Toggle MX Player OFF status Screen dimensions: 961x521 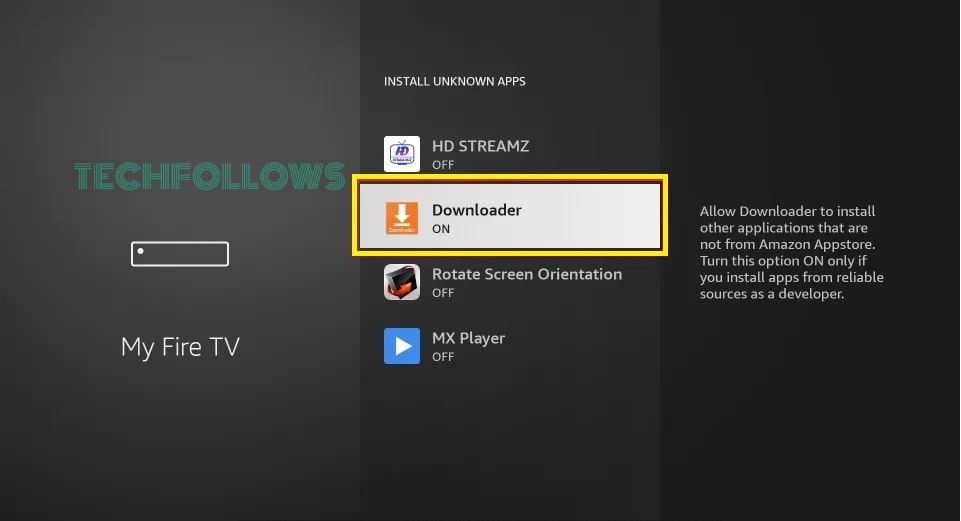pyautogui.click(x=443, y=357)
